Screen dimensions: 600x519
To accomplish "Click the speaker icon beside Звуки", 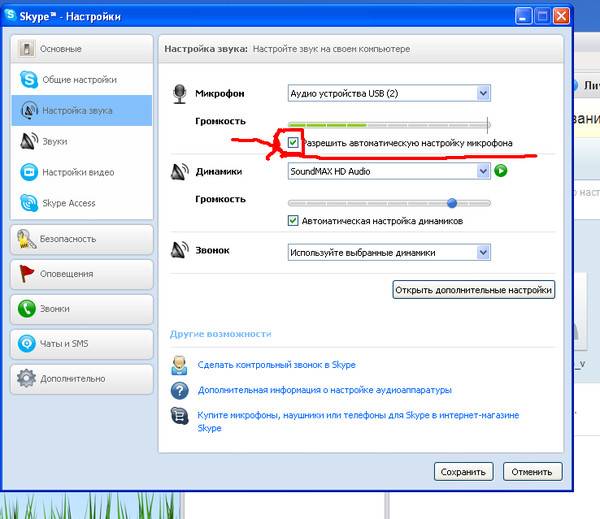I will [29, 141].
